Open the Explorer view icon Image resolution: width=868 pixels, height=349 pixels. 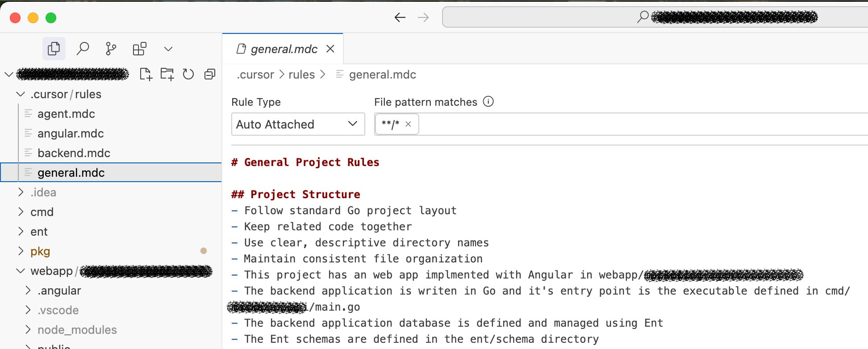click(x=54, y=49)
